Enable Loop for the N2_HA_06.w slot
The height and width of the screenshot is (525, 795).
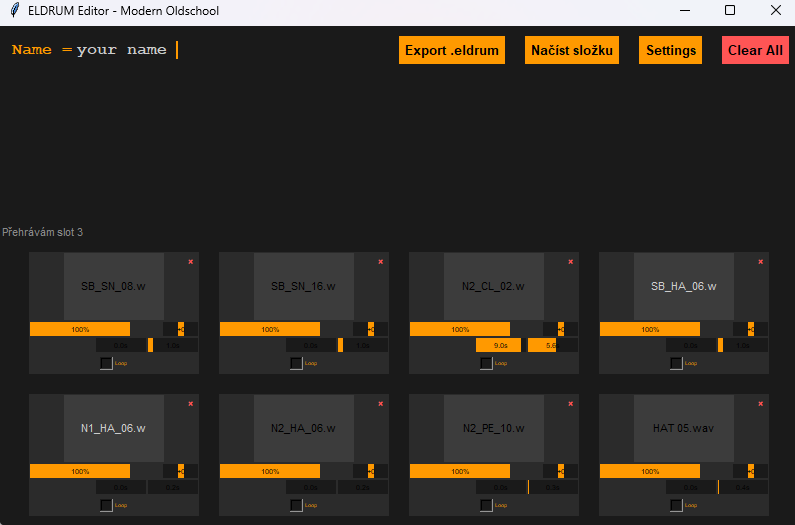tap(296, 505)
